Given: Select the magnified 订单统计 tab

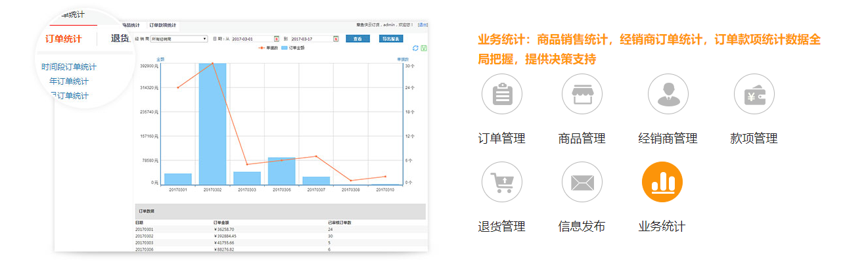Looking at the screenshot, I should pyautogui.click(x=63, y=39).
